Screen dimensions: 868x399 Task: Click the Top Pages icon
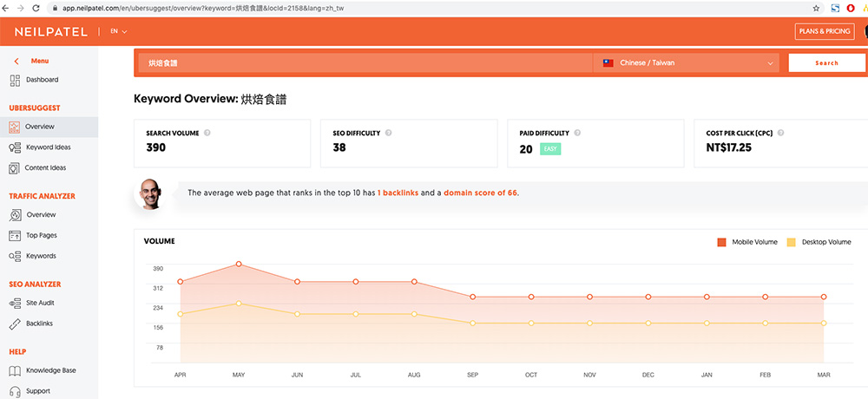[16, 236]
